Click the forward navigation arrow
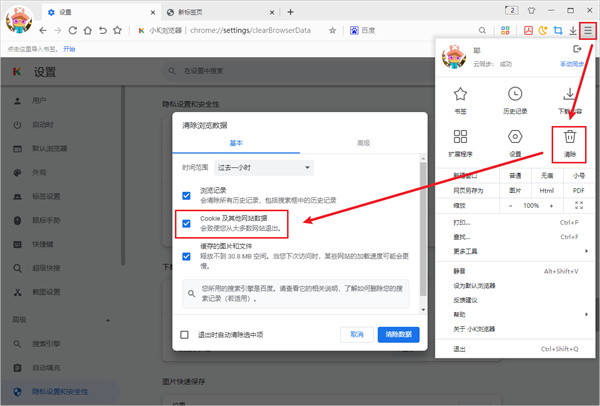Image resolution: width=600 pixels, height=406 pixels. (57, 31)
